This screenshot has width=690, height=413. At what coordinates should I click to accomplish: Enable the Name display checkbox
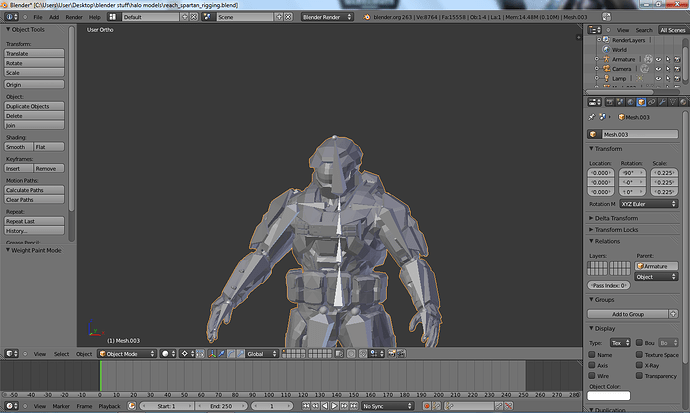pos(592,355)
